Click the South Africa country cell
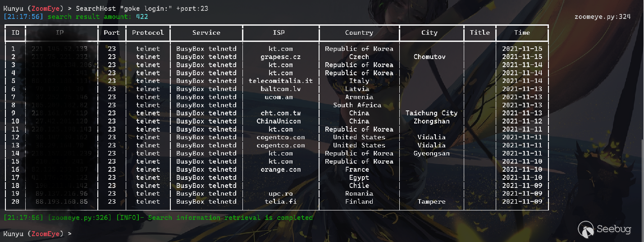644x242 pixels. pos(357,105)
